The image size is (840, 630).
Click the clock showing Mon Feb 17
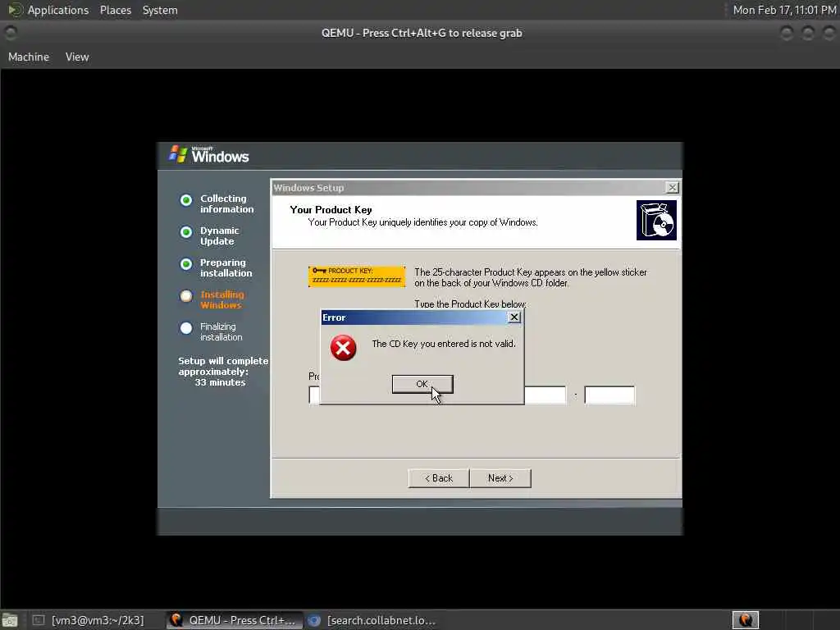pyautogui.click(x=784, y=10)
